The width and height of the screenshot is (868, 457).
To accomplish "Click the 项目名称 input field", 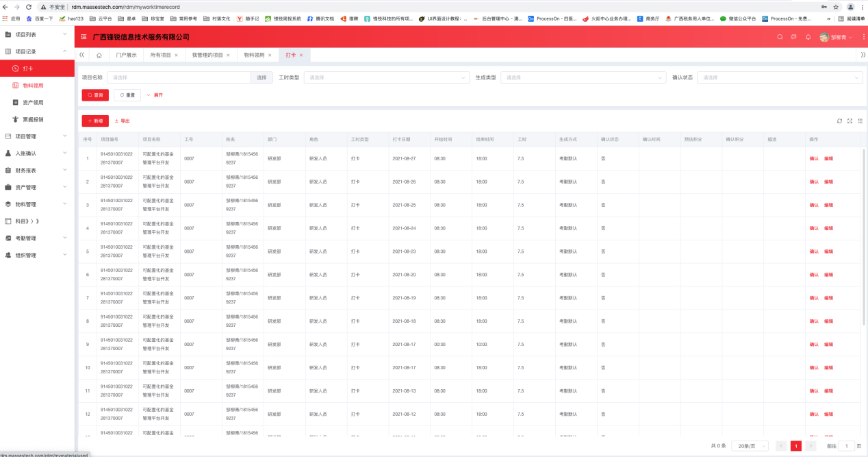I will pos(179,77).
